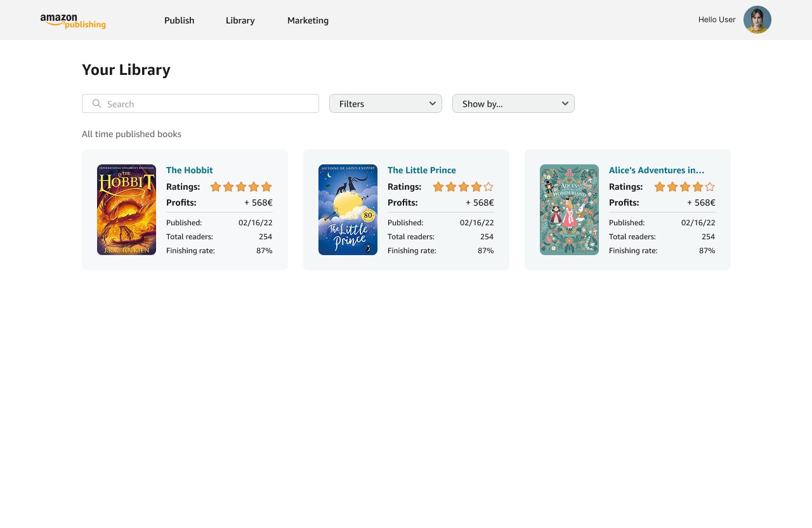Click All time published books label

(131, 134)
